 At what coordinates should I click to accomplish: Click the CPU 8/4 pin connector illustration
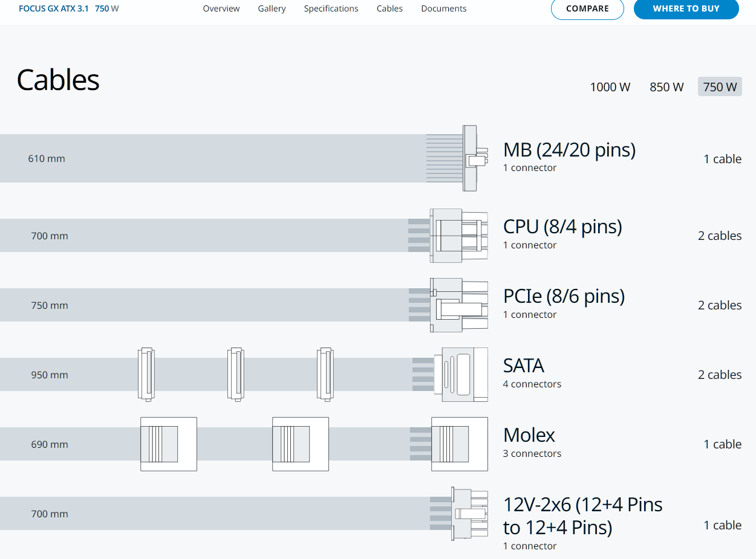tap(458, 236)
